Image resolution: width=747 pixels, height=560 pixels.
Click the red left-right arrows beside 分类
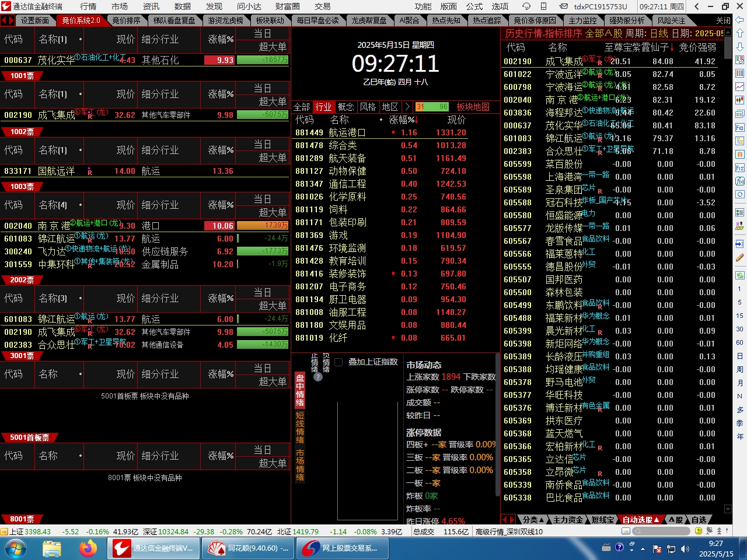pos(509,519)
